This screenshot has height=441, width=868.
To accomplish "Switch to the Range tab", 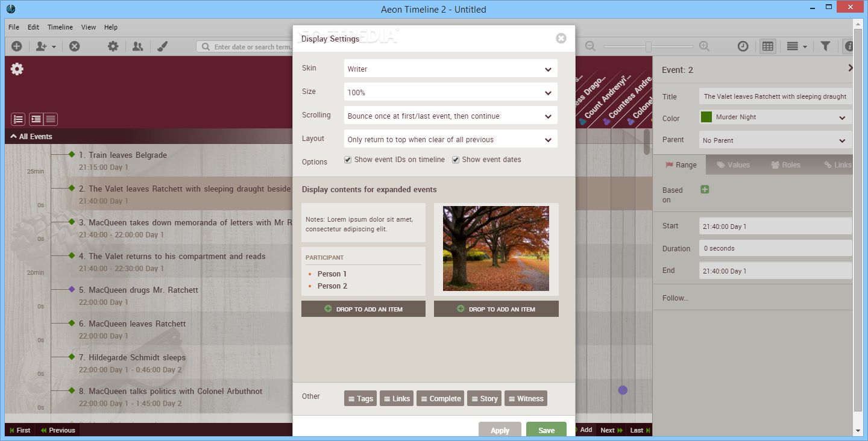I will pos(681,164).
